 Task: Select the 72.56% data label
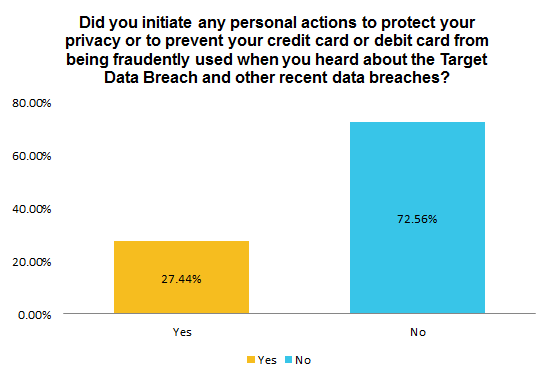tap(417, 219)
